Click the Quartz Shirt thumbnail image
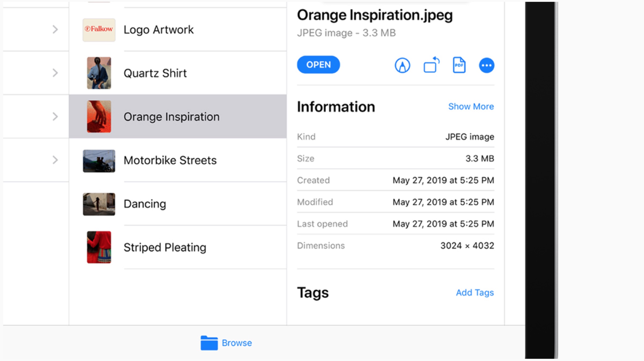Screen dimensions: 644x361 coord(99,73)
